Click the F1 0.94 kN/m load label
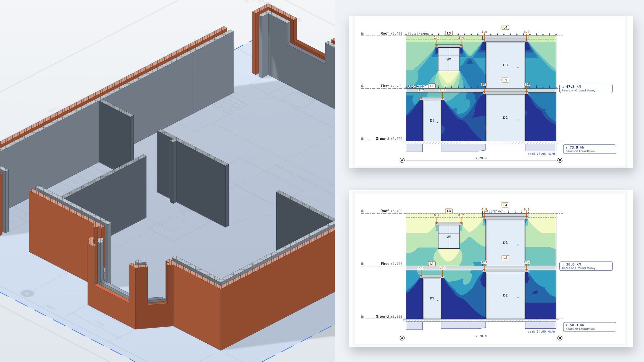644x362 pixels. coord(418,87)
